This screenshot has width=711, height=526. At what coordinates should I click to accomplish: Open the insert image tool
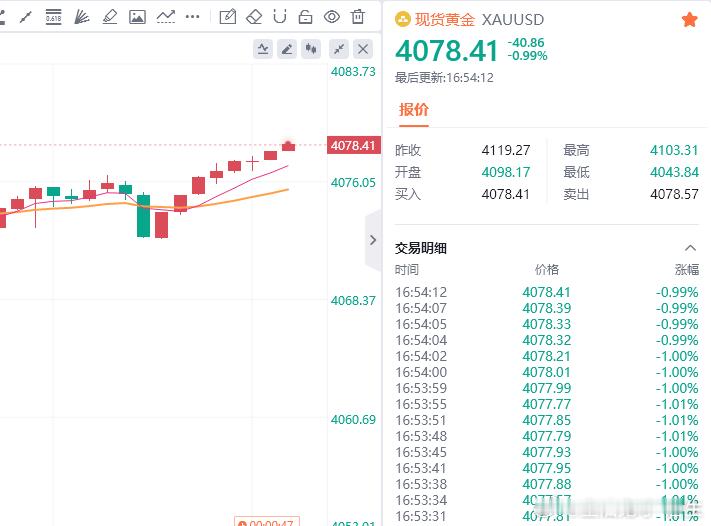tap(137, 17)
